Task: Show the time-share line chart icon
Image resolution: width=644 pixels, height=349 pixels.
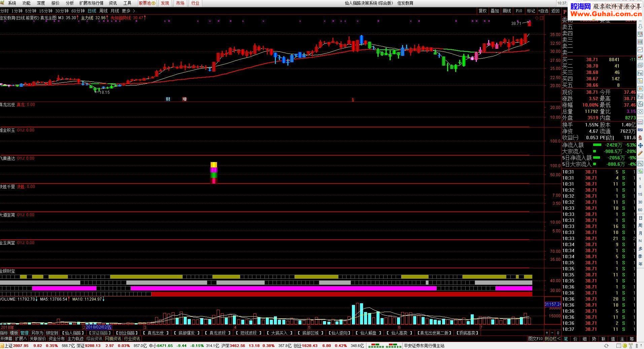Action: [640, 49]
